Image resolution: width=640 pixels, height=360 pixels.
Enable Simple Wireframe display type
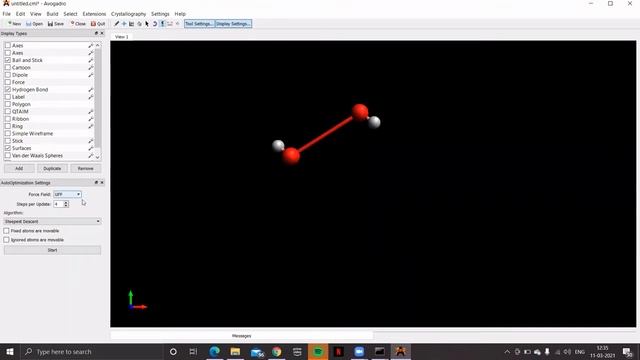8,133
